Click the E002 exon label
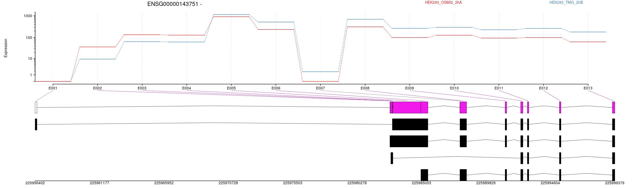This screenshot has height=188, width=644. click(x=97, y=88)
